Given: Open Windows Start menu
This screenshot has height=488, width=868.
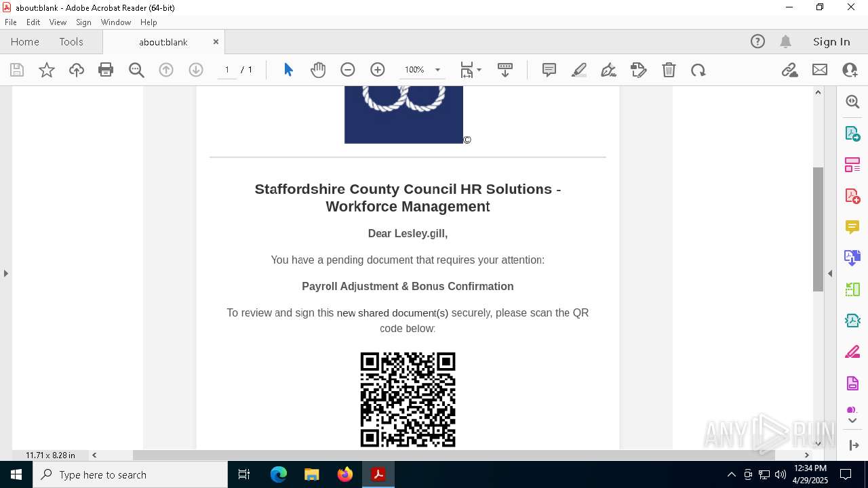Looking at the screenshot, I should (x=16, y=474).
